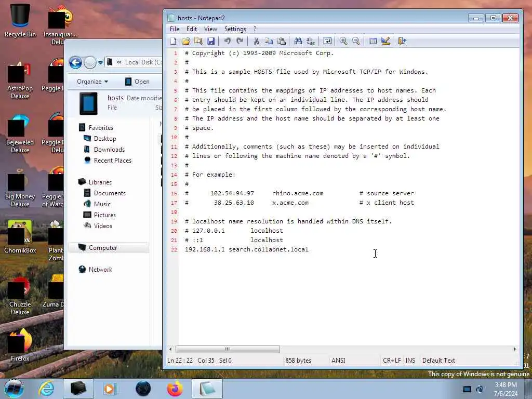This screenshot has width=532, height=399.
Task: Place cursor on line '192.168.1.1 search.collabnet.local'
Action: [247, 249]
